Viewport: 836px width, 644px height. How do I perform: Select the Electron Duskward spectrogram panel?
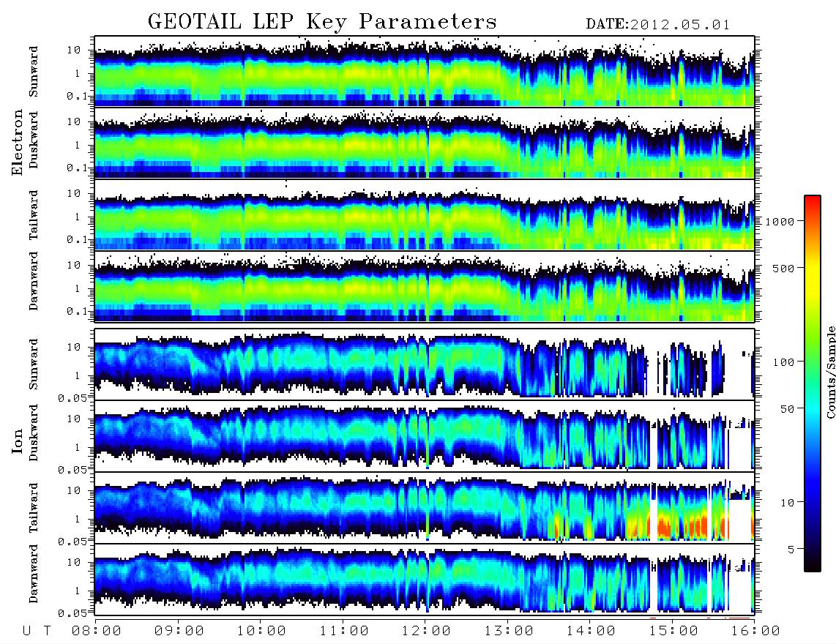[425, 143]
